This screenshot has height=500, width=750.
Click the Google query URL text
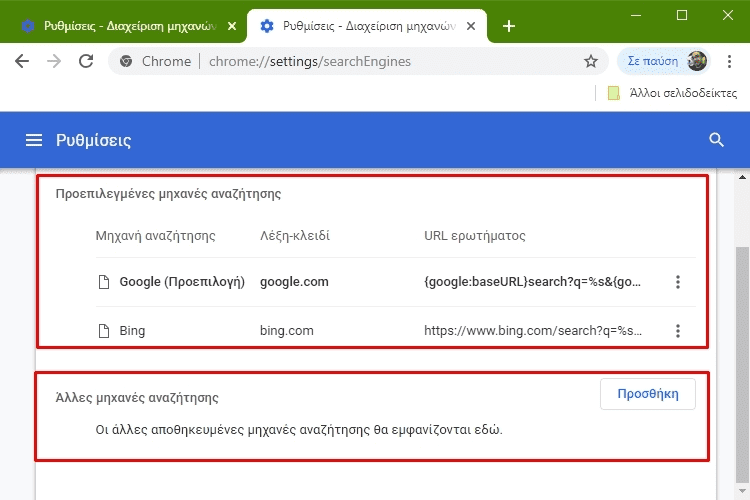click(532, 282)
